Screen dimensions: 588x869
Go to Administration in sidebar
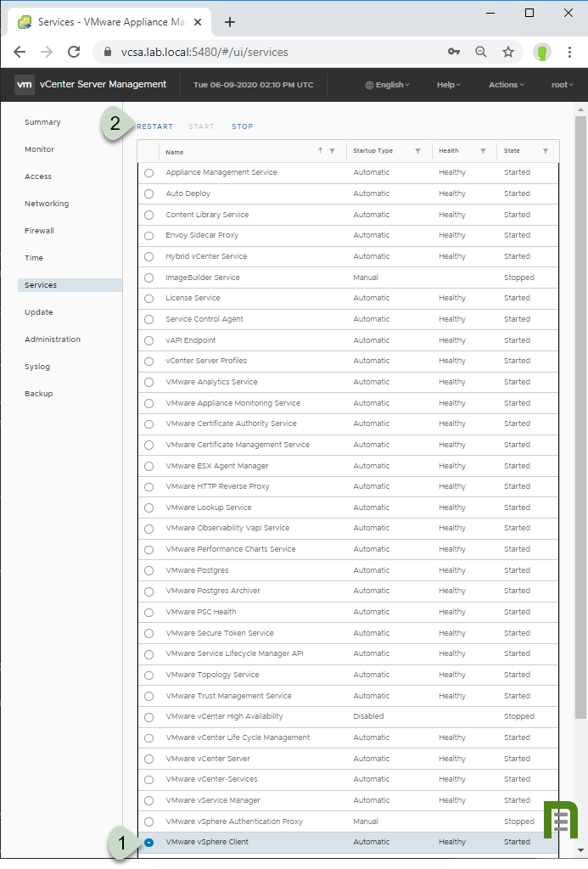(x=53, y=339)
